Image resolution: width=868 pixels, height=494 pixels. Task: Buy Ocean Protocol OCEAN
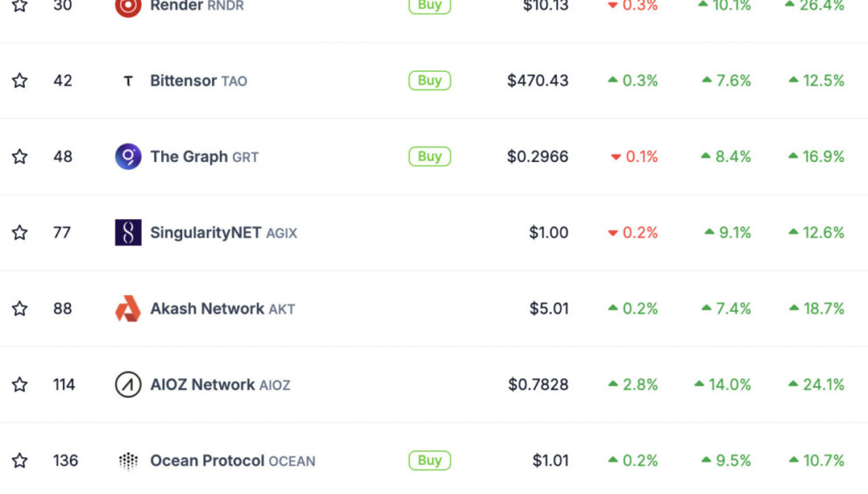pyautogui.click(x=429, y=460)
